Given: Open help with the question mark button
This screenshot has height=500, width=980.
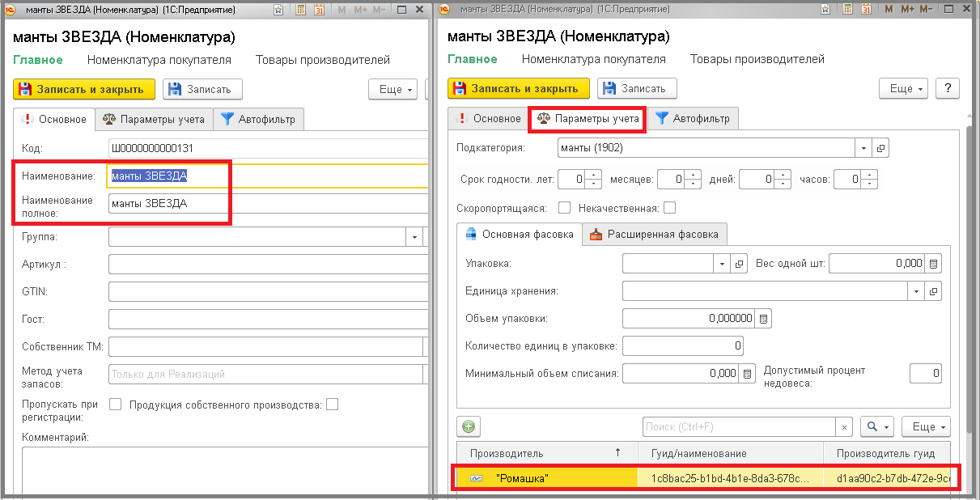Looking at the screenshot, I should [x=947, y=89].
